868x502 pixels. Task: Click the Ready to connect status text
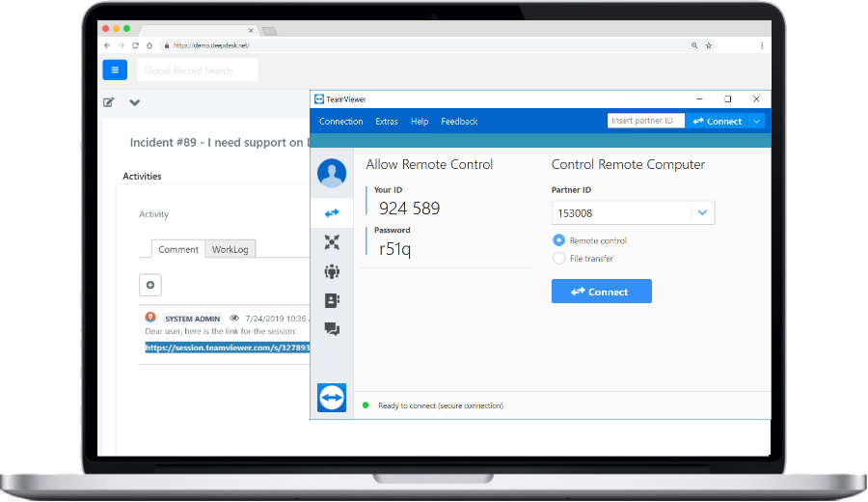(441, 405)
